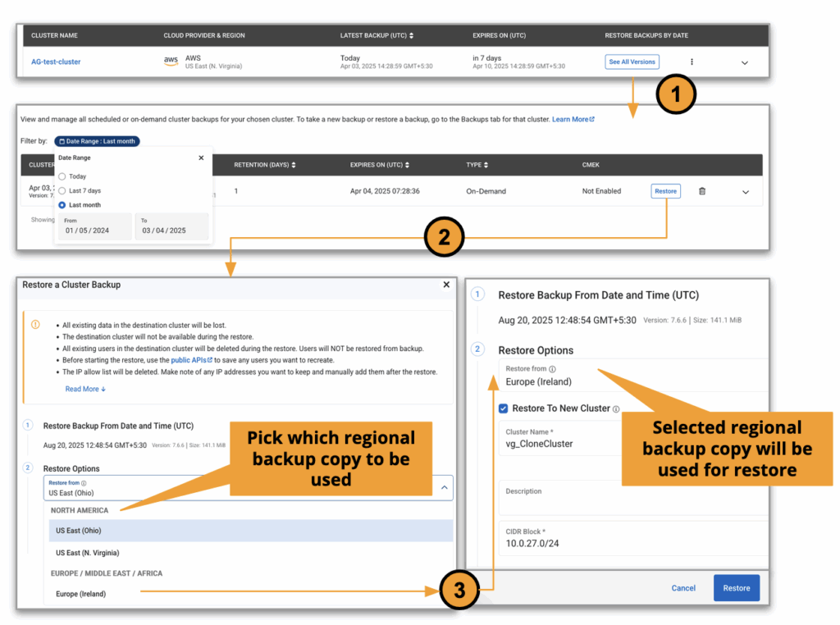Click the See All Versions button
840x625 pixels.
(x=632, y=62)
